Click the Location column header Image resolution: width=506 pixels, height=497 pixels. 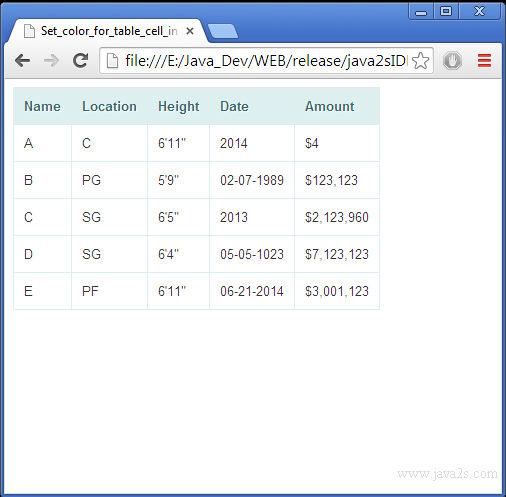pos(109,106)
